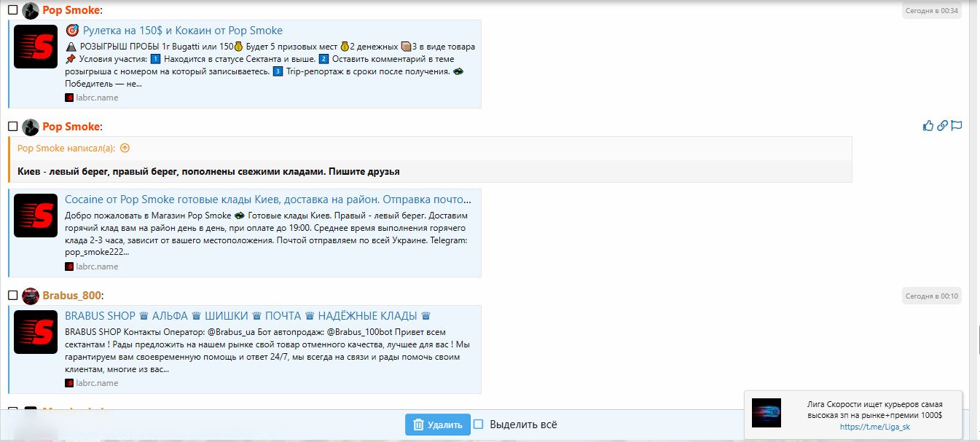Screen dimensions: 980x442
Task: Open the BRABUS SHOP АЛЬФА ШИШКИ link
Action: click(x=248, y=316)
